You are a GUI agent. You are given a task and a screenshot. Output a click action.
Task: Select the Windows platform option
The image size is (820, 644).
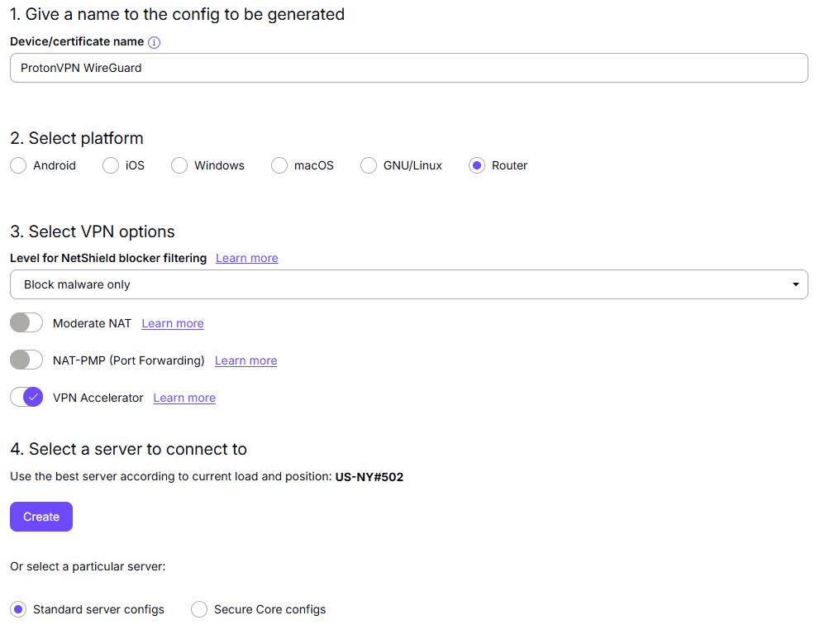179,165
